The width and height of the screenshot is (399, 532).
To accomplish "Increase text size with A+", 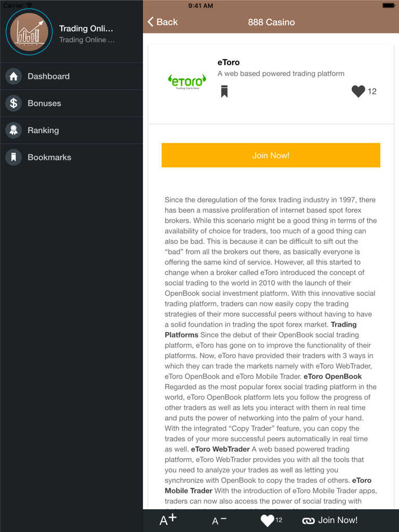I will pyautogui.click(x=168, y=521).
